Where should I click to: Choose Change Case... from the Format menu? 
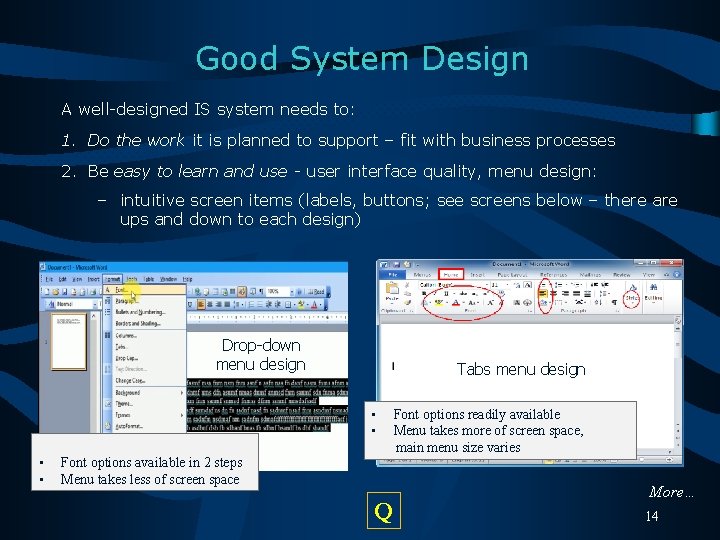[145, 381]
